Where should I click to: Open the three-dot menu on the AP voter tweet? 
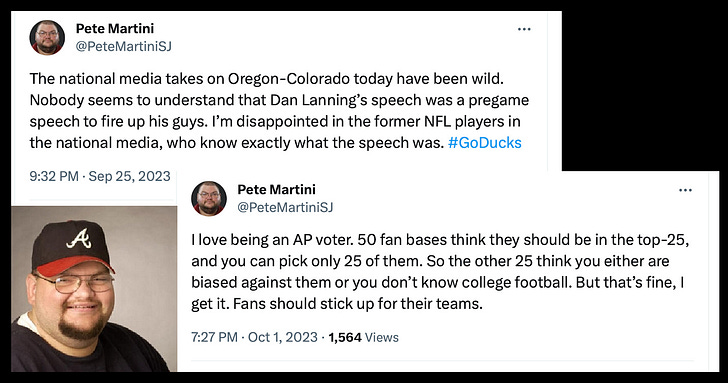click(685, 190)
